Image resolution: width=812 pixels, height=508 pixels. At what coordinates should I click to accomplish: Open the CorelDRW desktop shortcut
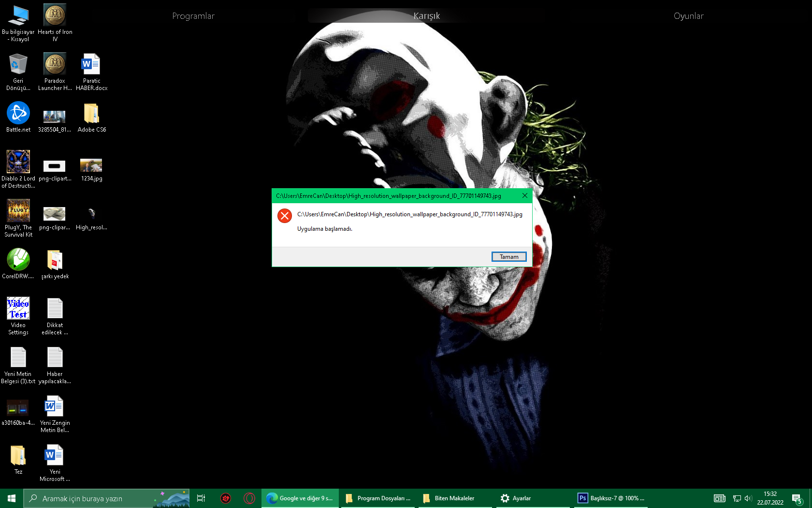coord(18,260)
